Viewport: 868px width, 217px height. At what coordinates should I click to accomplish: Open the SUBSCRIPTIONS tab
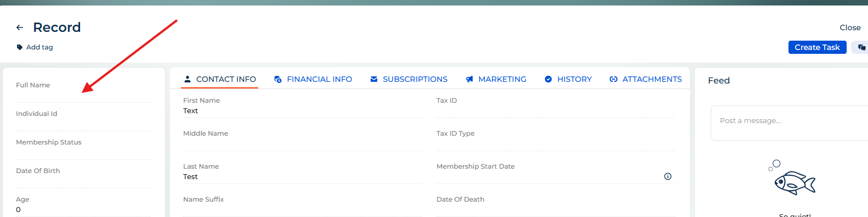409,79
